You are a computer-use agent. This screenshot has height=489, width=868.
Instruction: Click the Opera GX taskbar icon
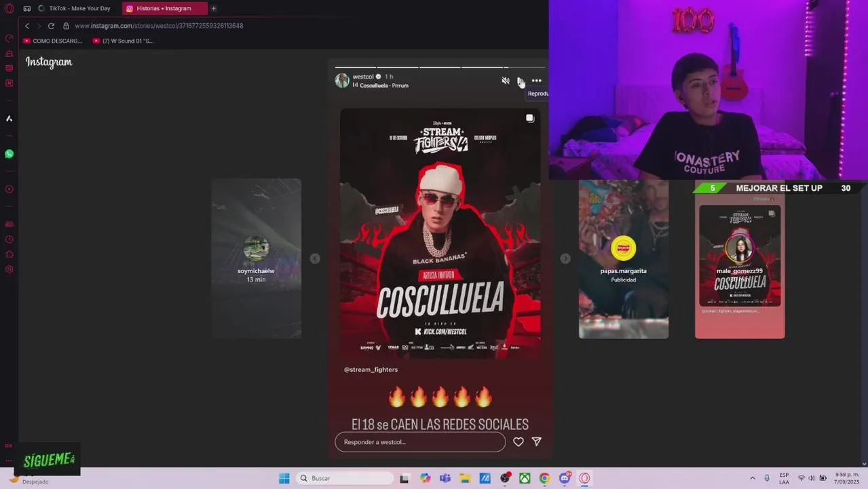(584, 478)
